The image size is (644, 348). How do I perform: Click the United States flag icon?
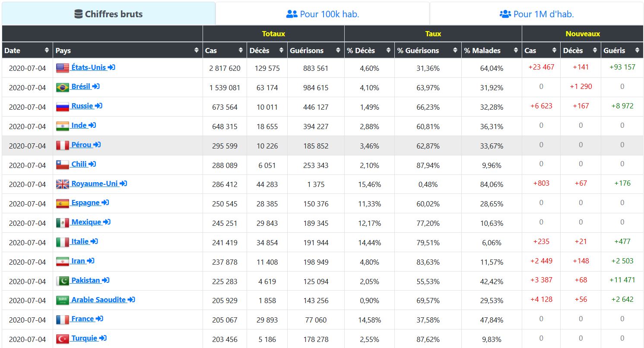point(63,68)
